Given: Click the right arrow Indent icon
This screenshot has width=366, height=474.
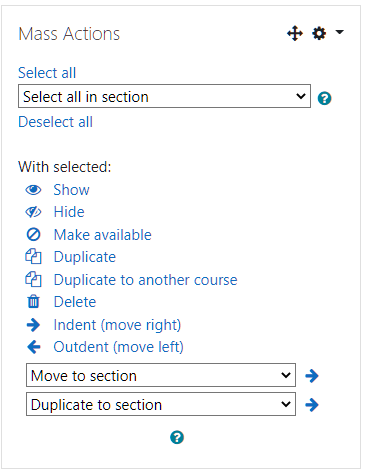Looking at the screenshot, I should pyautogui.click(x=33, y=325).
